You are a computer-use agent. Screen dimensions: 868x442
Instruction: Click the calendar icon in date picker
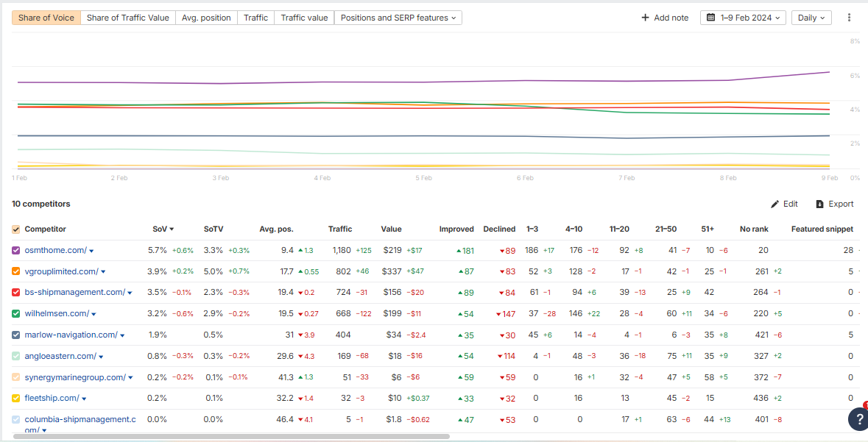(711, 18)
